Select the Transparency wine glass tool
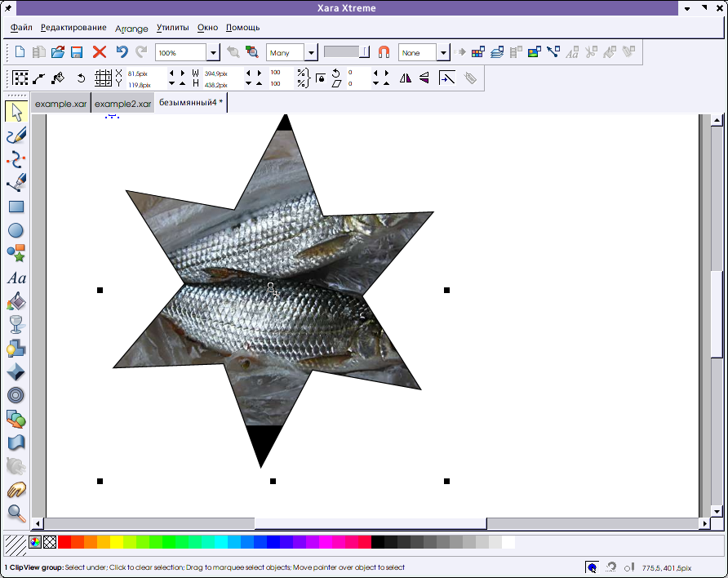This screenshot has width=728, height=578. [16, 325]
